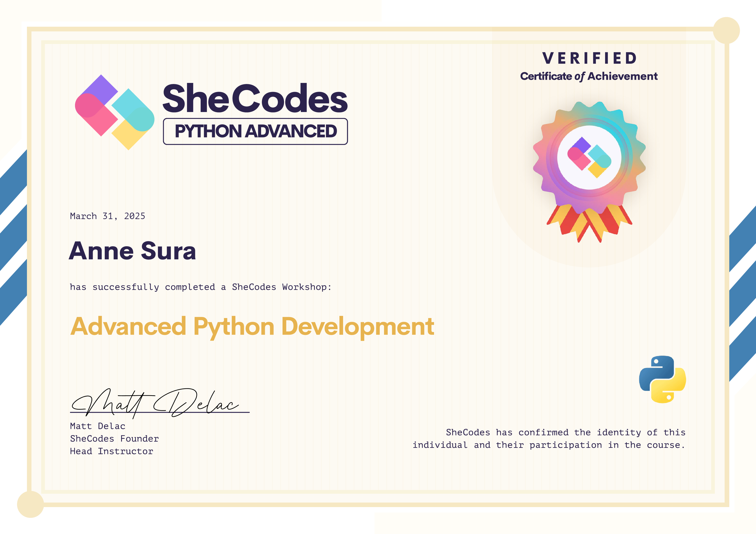Click the date March 31, 2025
This screenshot has width=756, height=534.
point(107,216)
